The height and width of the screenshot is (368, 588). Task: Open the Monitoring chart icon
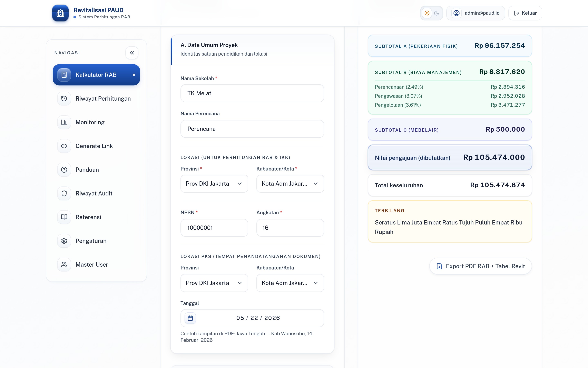pyautogui.click(x=64, y=122)
